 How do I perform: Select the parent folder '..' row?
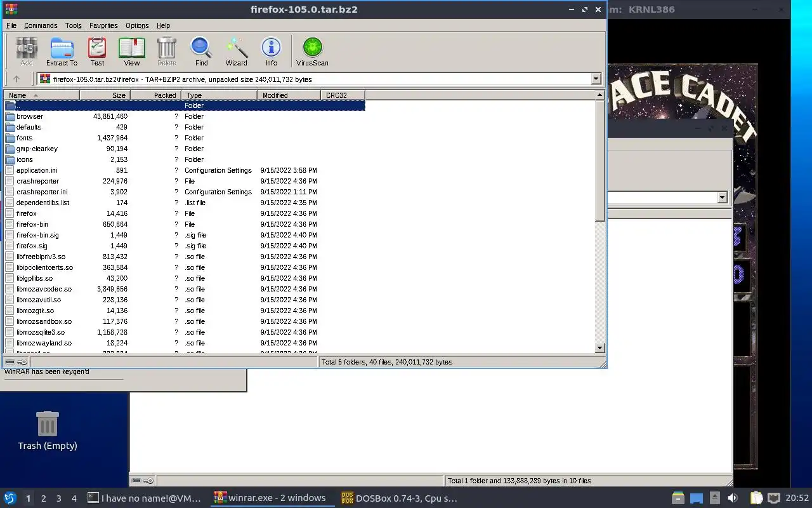(x=184, y=105)
